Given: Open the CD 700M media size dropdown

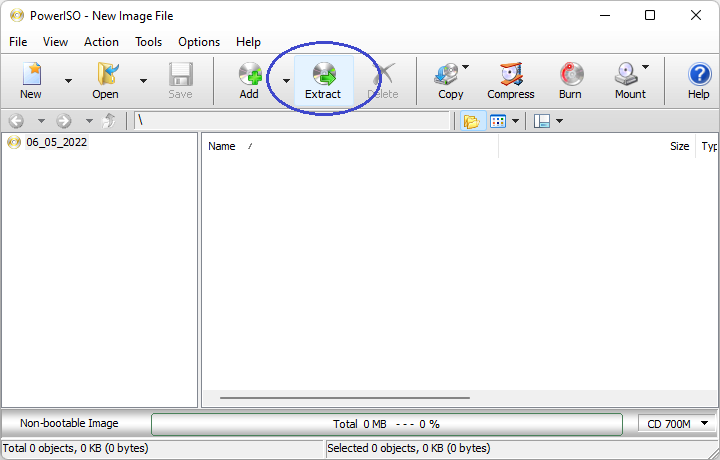Looking at the screenshot, I should 677,424.
